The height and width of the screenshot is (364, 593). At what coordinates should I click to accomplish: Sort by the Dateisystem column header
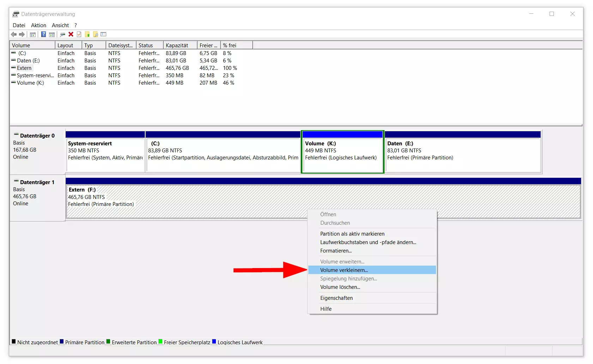click(x=121, y=45)
